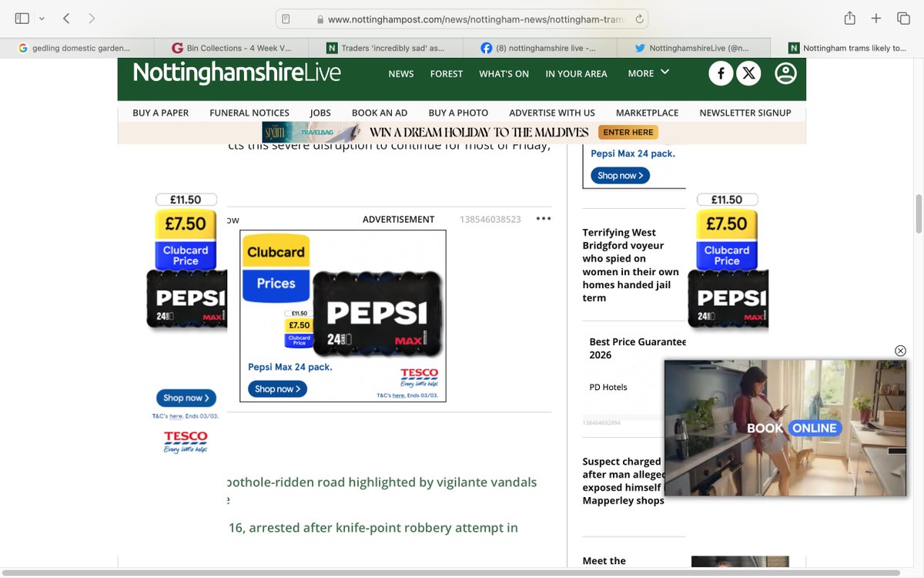Open the Best Price Guarantee 2026 ad

click(638, 348)
